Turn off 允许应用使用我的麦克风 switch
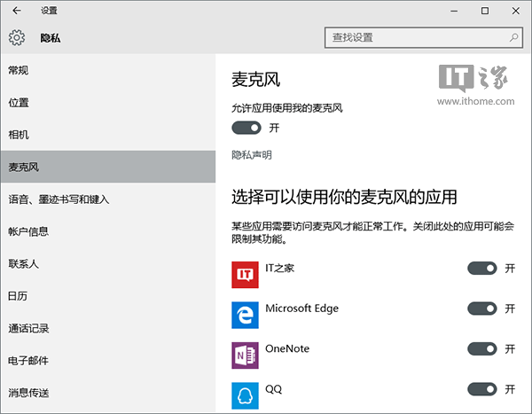Image resolution: width=532 pixels, height=414 pixels. point(246,128)
